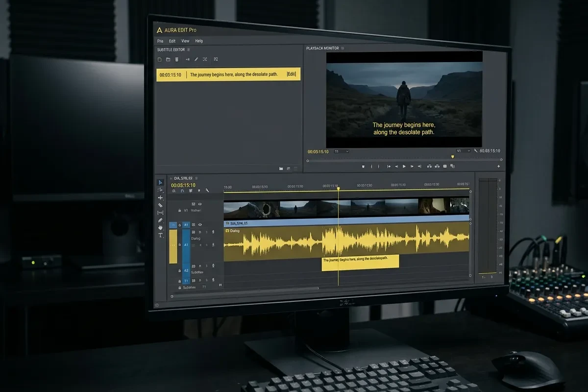Screen dimensions: 588x392
Task: Click the plus button editor icon
Action: pyautogui.click(x=498, y=167)
